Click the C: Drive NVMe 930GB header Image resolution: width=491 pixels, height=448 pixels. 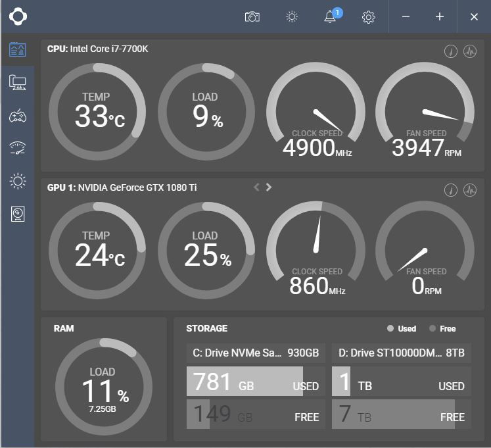[256, 353]
